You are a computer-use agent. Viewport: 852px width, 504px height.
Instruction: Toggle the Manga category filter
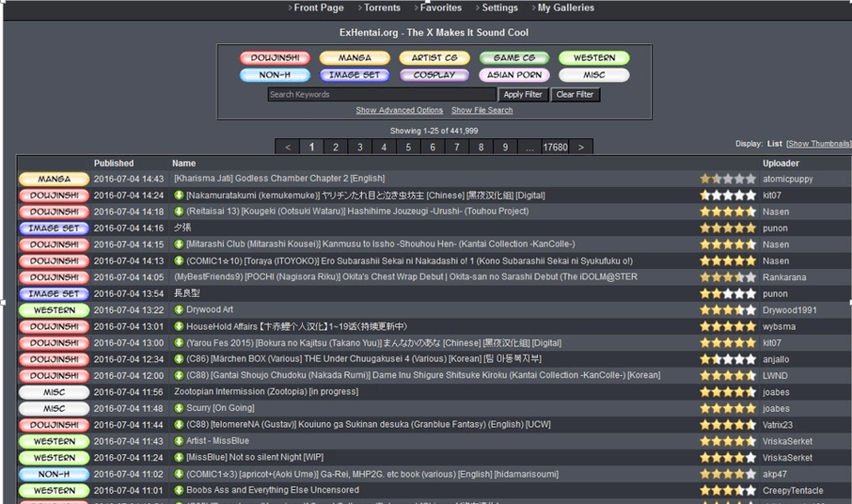coord(355,58)
